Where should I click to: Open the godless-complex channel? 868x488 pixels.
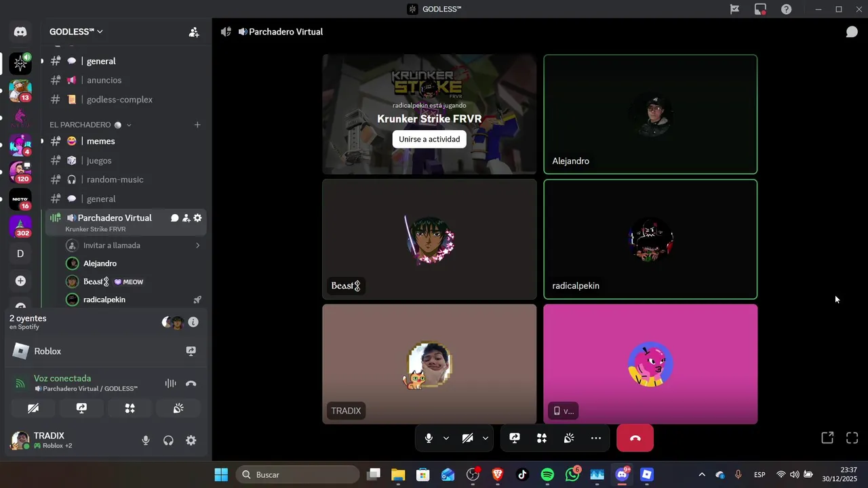pos(125,100)
